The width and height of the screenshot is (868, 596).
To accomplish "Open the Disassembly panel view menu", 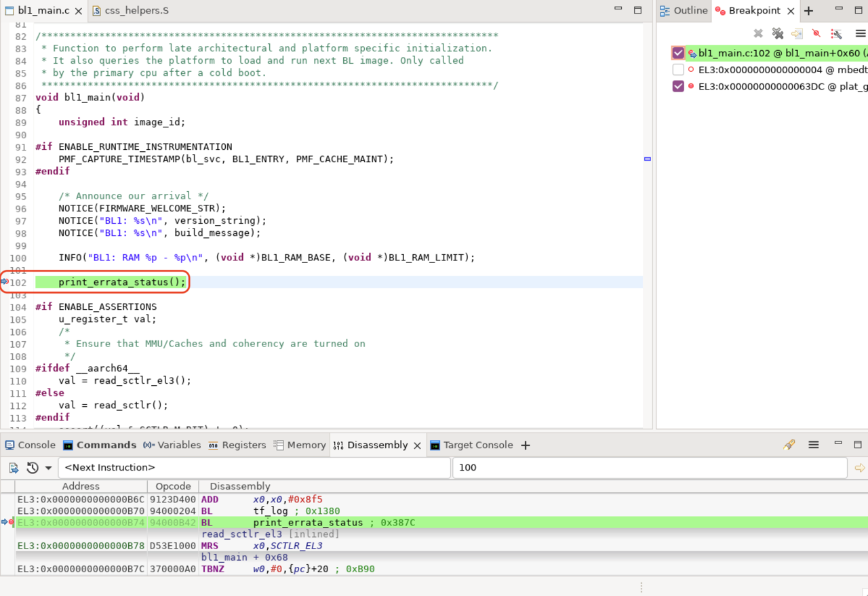I will click(x=813, y=445).
